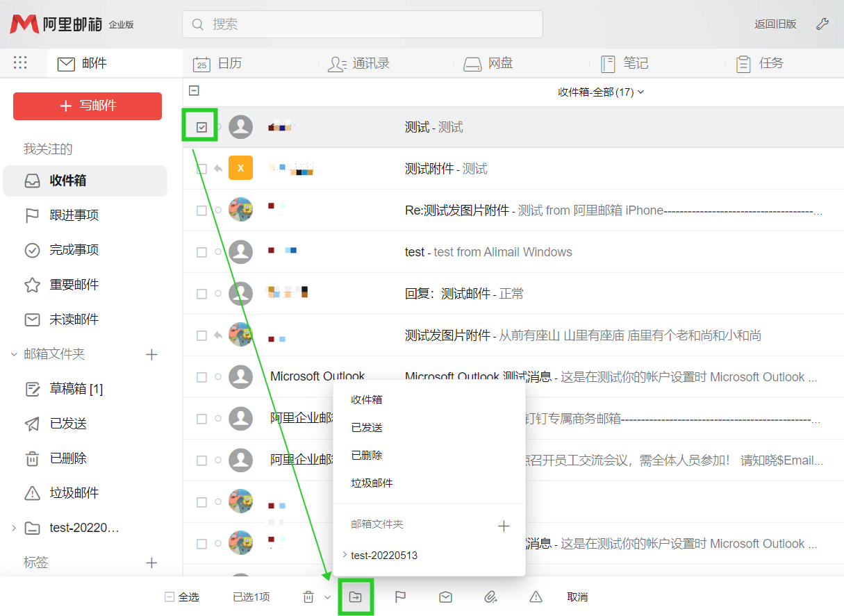Viewport: 844px width, 616px height.
Task: Click the envelope icon to mark as read
Action: 445,596
